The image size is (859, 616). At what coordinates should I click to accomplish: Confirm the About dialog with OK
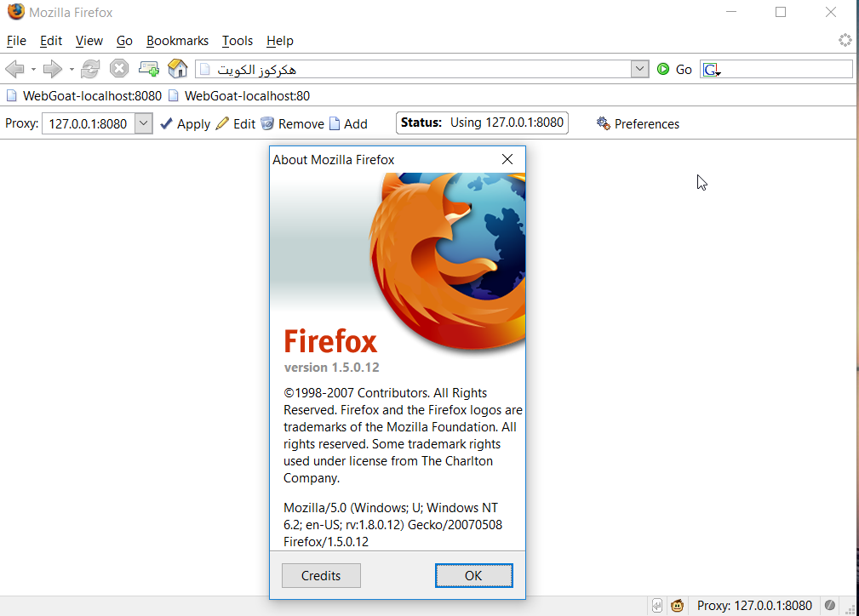pyautogui.click(x=474, y=575)
